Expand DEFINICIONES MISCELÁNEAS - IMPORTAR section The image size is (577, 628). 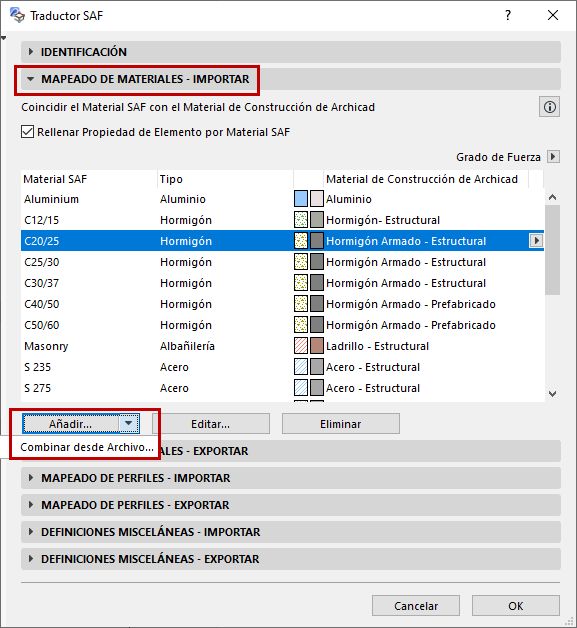coord(291,532)
